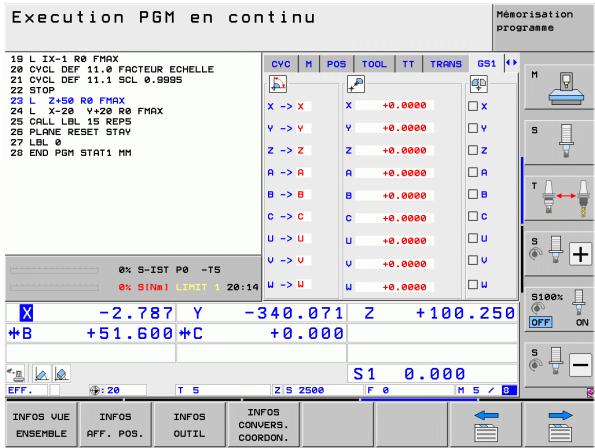This screenshot has height=448, width=595.
Task: Select line 21 CYCL DEF 11.1 SCL 0.9995
Action: pos(96,80)
